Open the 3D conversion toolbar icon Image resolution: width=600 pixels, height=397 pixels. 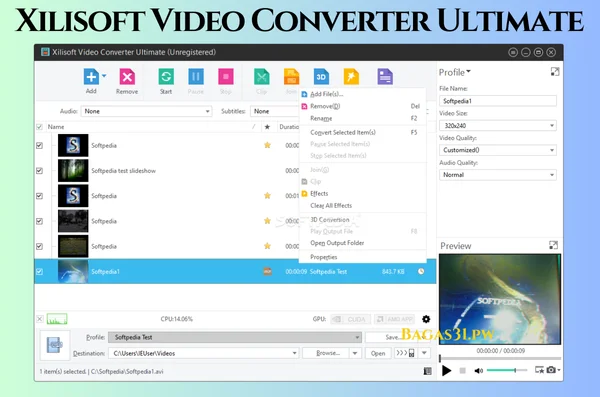[x=321, y=77]
